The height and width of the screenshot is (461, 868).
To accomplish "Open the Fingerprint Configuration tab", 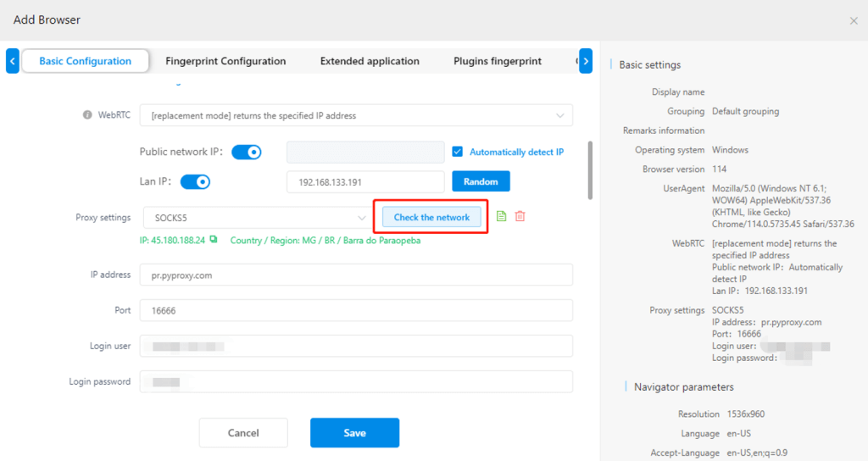I will click(225, 61).
